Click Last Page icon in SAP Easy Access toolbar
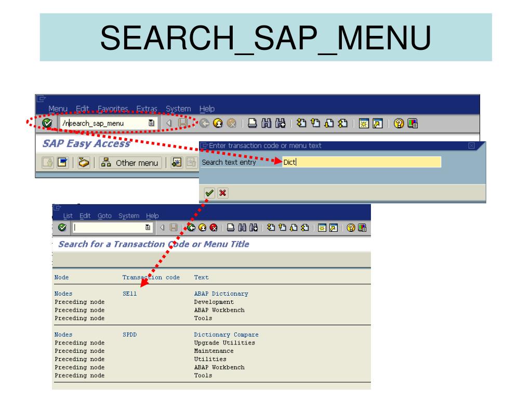This screenshot has width=532, height=399. (x=343, y=123)
